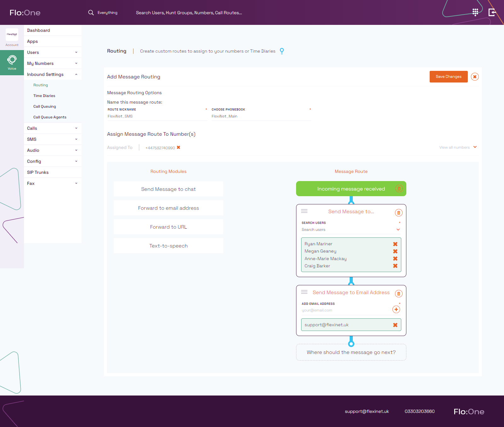Click the plus icon to add email address
The height and width of the screenshot is (427, 504).
click(x=396, y=310)
